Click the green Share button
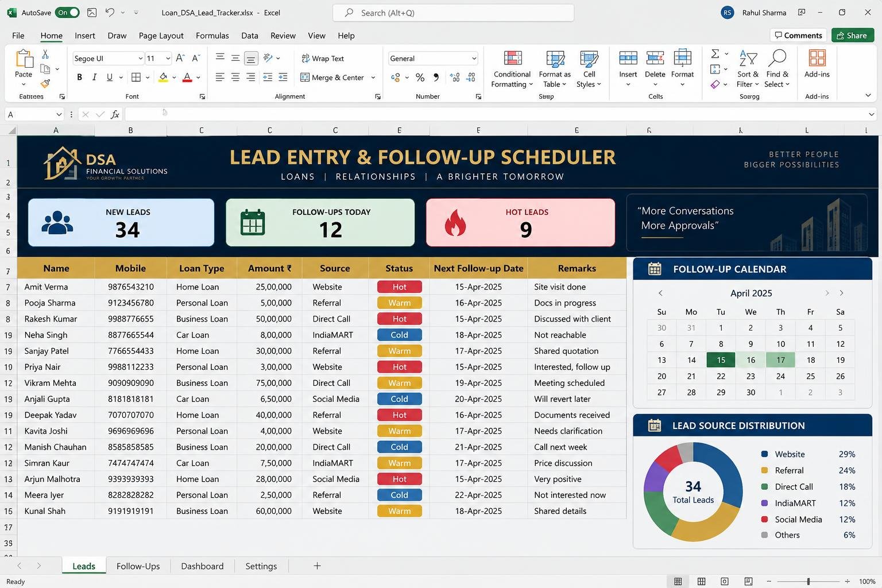The height and width of the screenshot is (588, 882). pyautogui.click(x=852, y=36)
